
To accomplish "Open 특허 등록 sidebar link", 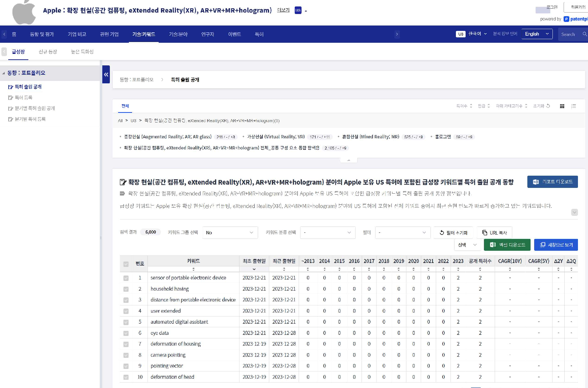I will click(24, 97).
